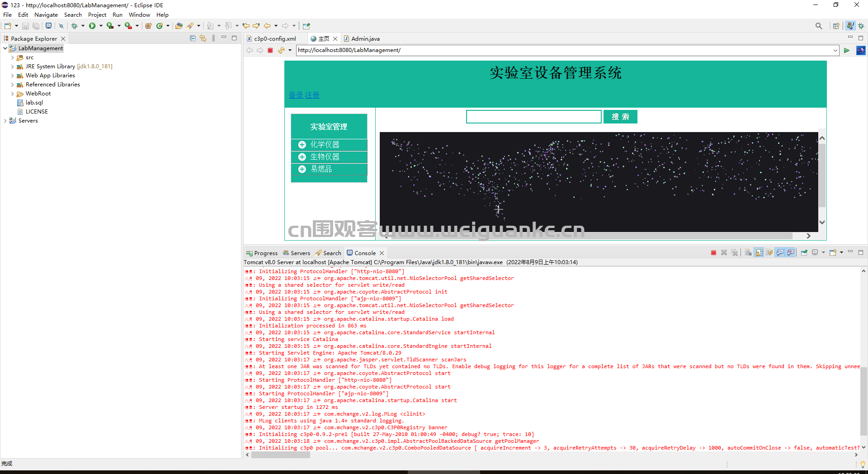This screenshot has width=868, height=474.
Task: Open the URL address bar dropdown arrow
Action: 835,50
